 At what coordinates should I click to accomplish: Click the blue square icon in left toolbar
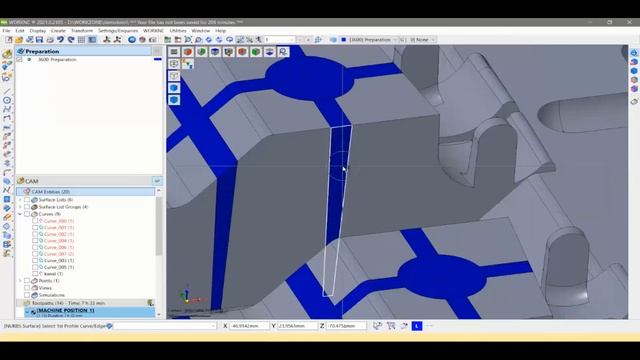[x=7, y=199]
